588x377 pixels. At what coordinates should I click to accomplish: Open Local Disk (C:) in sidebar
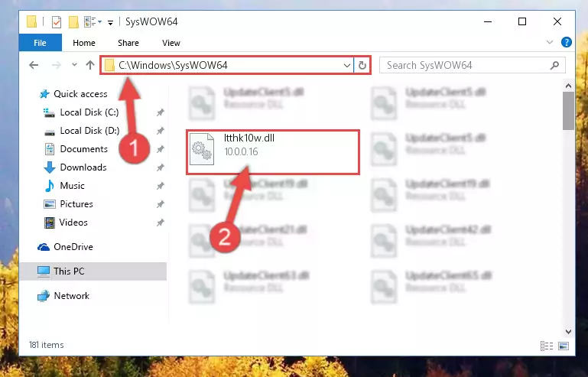(89, 112)
